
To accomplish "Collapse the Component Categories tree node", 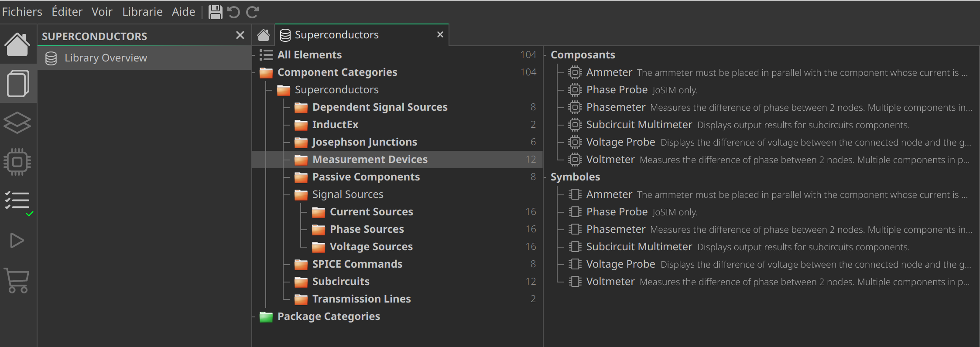I will coord(254,73).
